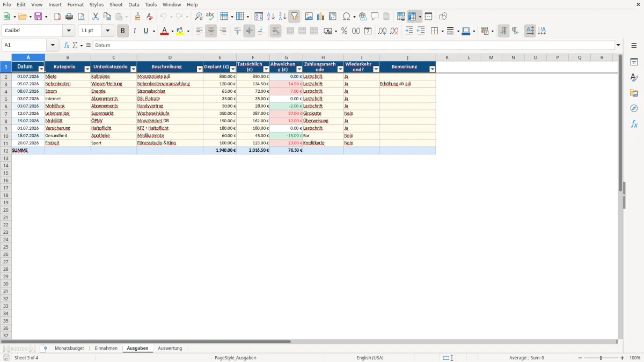
Task: Toggle Bold formatting
Action: click(x=123, y=31)
